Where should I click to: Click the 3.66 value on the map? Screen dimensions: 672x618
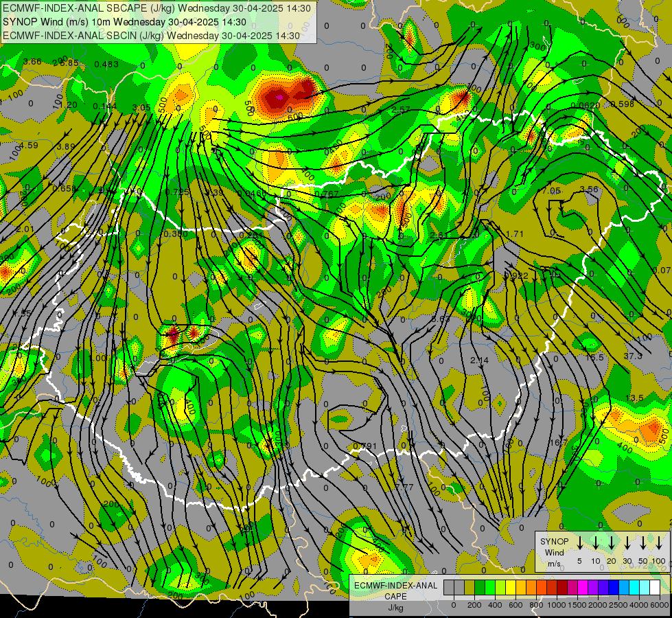pos(32,61)
